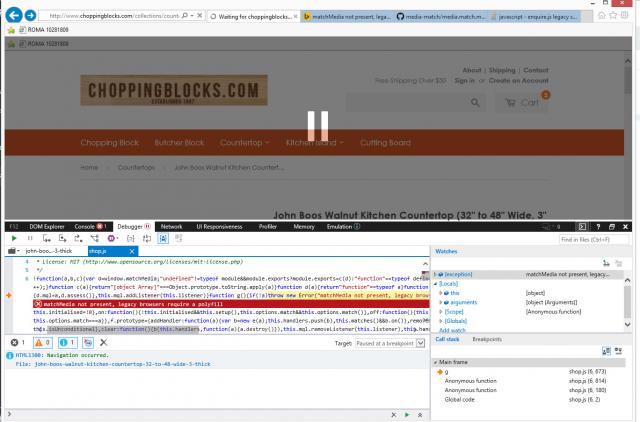Click the Watches scrollbar down arrow
640x422 pixels.
pyautogui.click(x=628, y=324)
